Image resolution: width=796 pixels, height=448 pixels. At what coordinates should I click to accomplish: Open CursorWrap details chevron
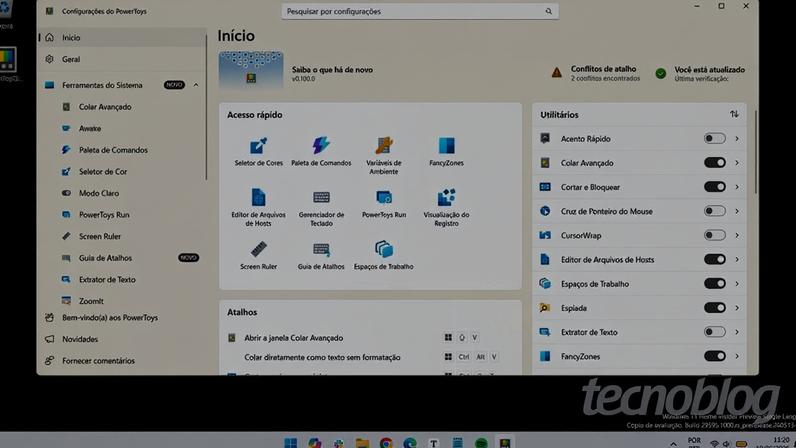pos(737,235)
